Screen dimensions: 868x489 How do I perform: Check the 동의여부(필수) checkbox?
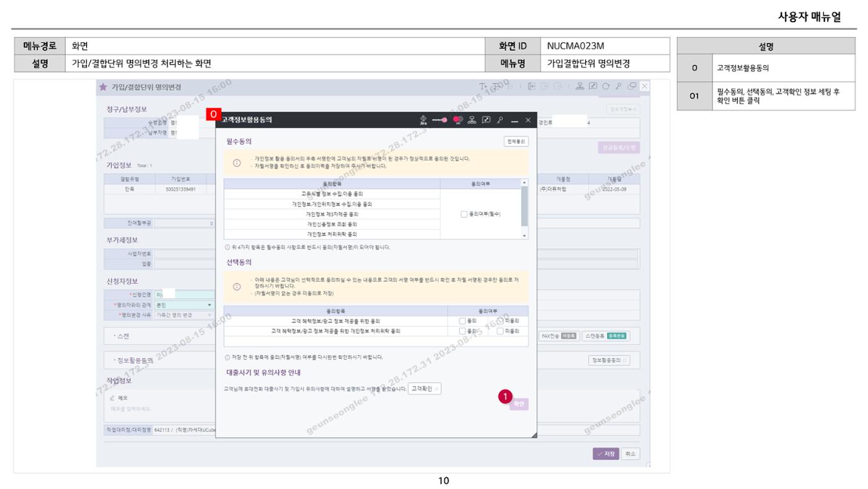pyautogui.click(x=464, y=214)
